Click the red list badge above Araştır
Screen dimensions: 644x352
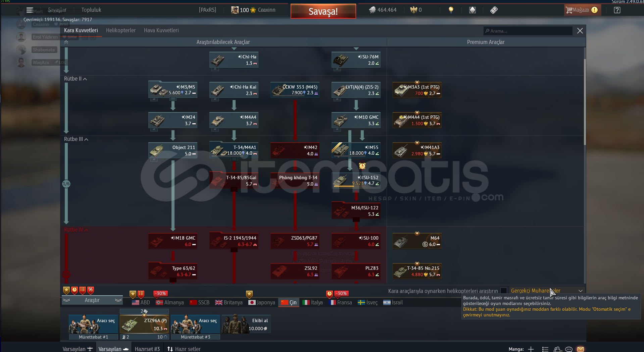83,290
